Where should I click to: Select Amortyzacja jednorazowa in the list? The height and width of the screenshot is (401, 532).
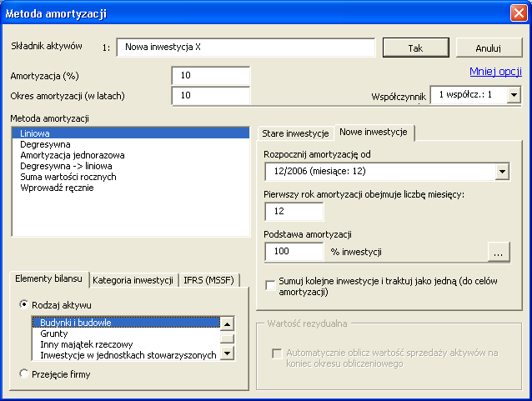(x=130, y=155)
